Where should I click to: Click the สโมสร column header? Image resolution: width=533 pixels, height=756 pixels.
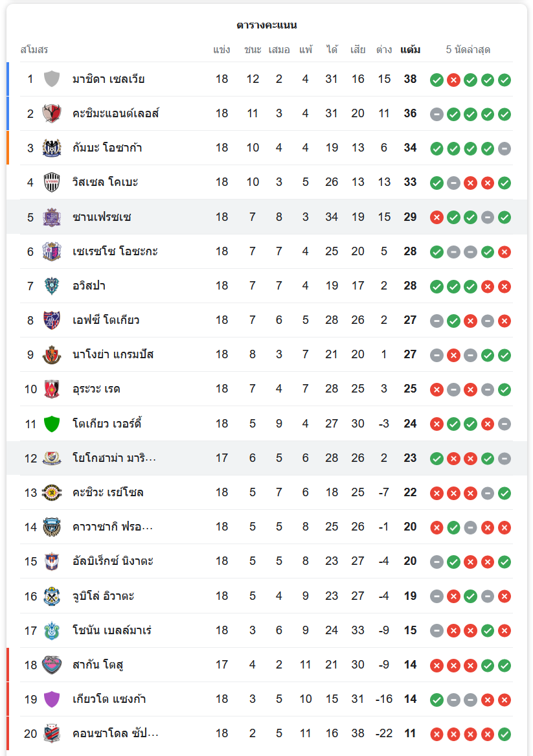(34, 50)
